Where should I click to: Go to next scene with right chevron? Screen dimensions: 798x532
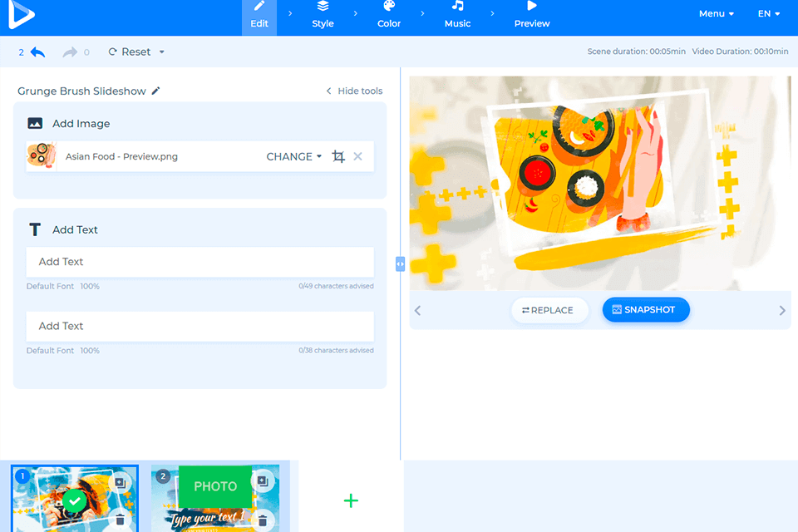point(782,311)
